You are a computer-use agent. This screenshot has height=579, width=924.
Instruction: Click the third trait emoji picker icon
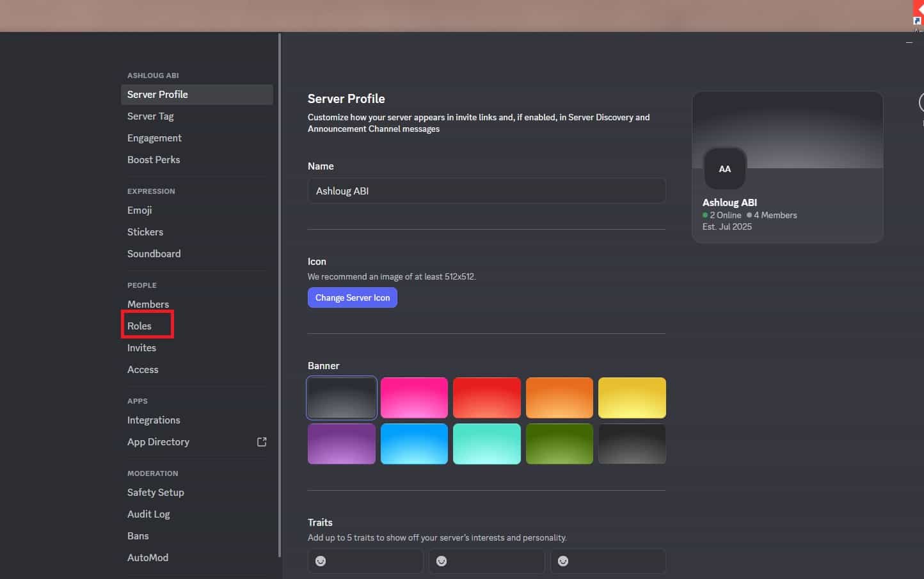[563, 561]
